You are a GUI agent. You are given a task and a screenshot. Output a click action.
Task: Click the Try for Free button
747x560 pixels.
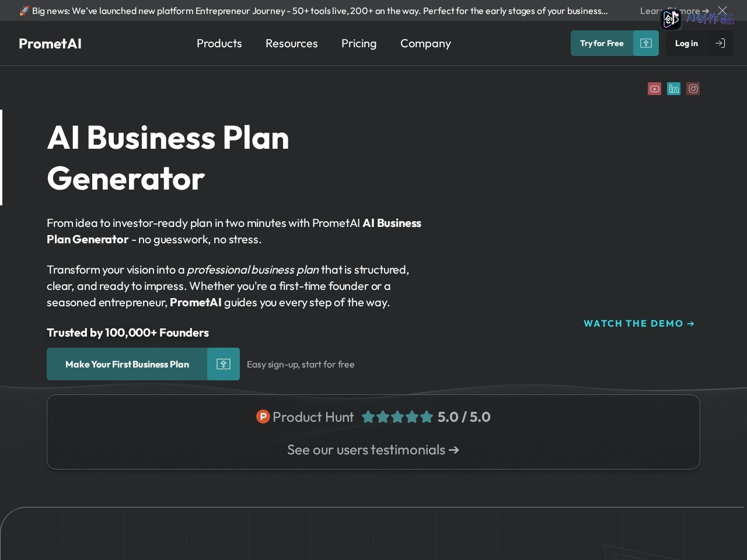[615, 43]
